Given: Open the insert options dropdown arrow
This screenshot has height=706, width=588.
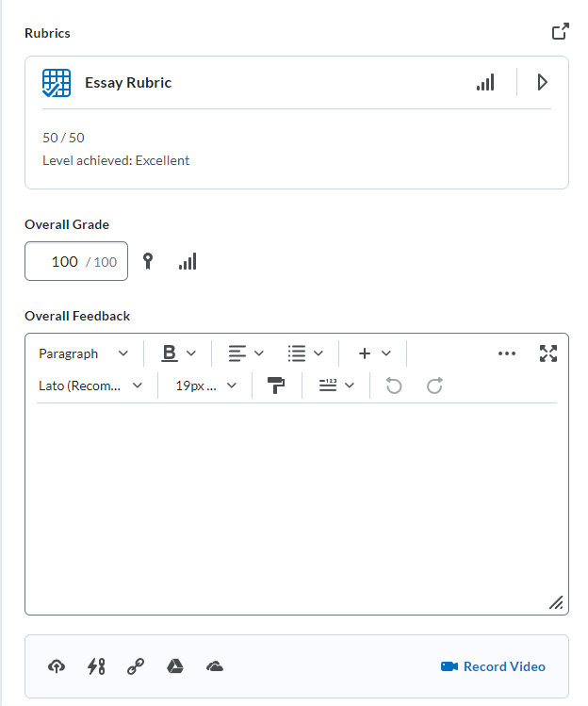Looking at the screenshot, I should click(385, 353).
